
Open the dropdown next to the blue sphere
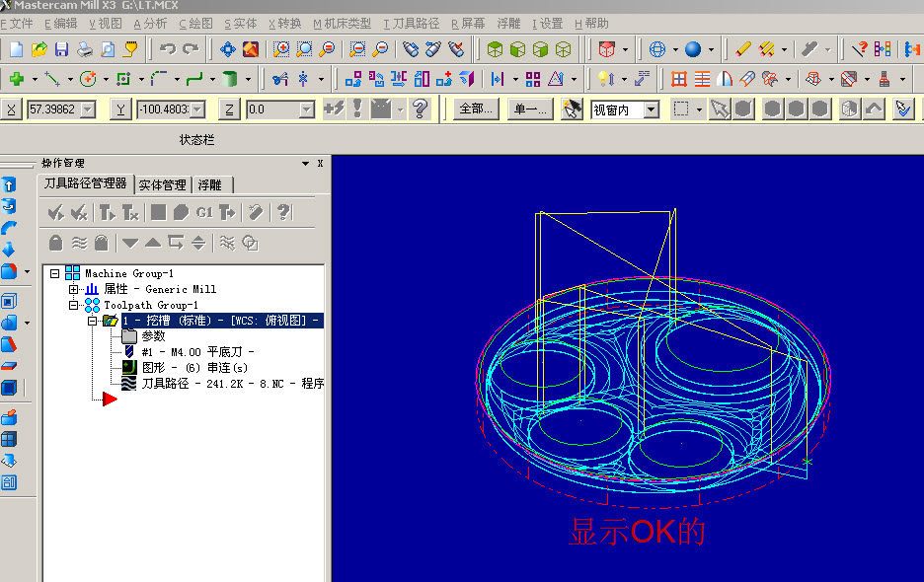pos(712,49)
